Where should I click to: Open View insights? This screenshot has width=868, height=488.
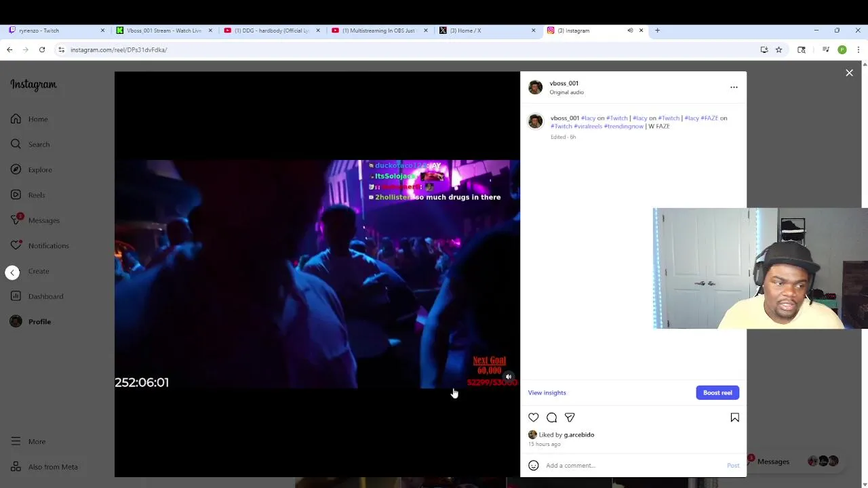click(x=547, y=393)
